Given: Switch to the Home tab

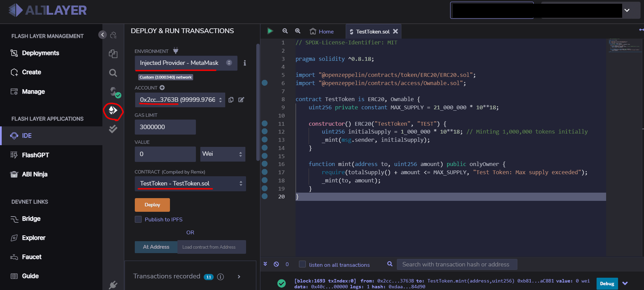Looking at the screenshot, I should (321, 31).
